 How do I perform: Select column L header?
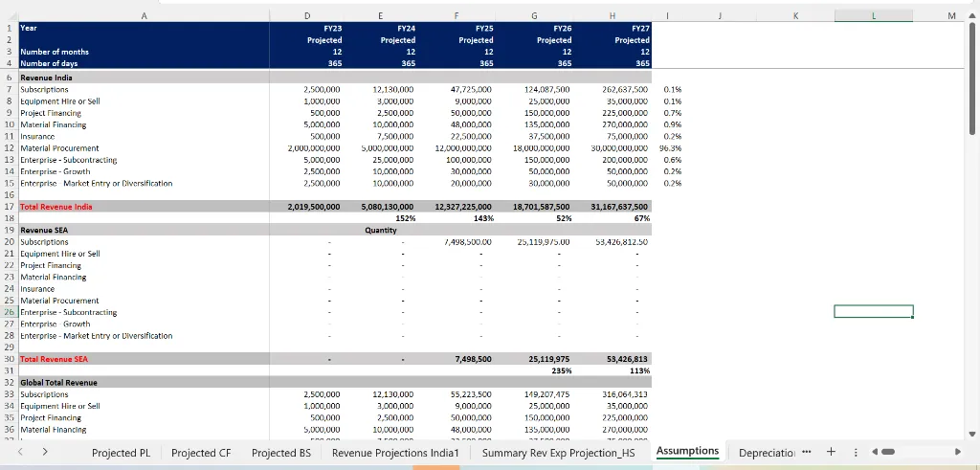874,15
